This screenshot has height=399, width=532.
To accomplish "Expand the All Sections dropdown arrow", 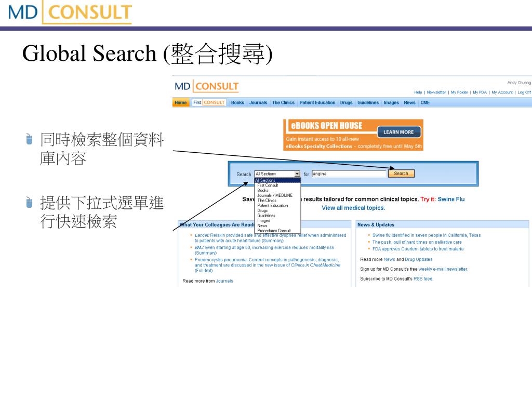I will [297, 174].
